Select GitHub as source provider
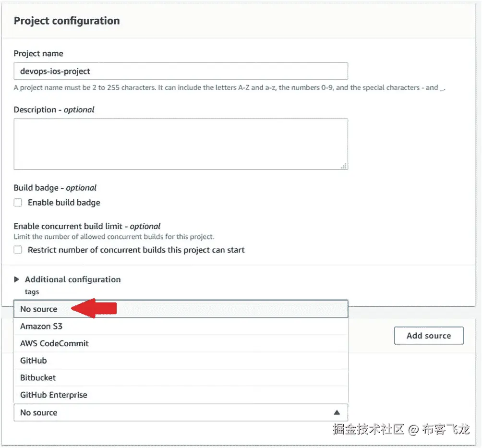The width and height of the screenshot is (482, 448). (34, 361)
